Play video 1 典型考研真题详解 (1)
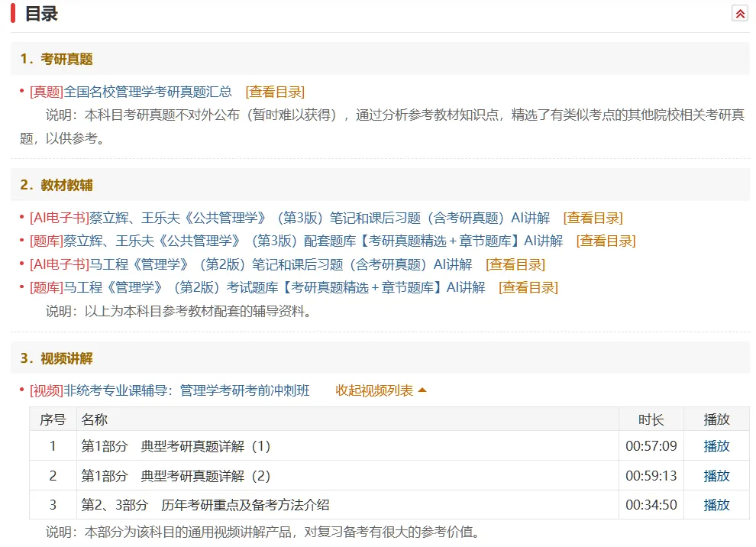This screenshot has height=547, width=756. pyautogui.click(x=716, y=445)
